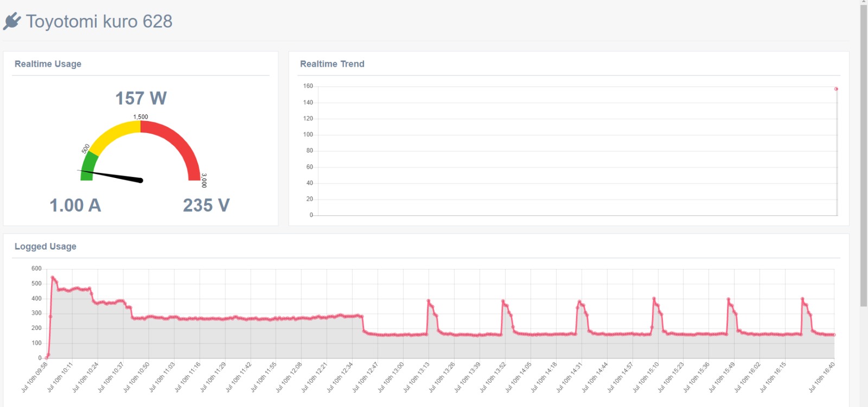This screenshot has height=407, width=868.
Task: Click the Jul 10th 09:58 axis label
Action: pos(35,377)
